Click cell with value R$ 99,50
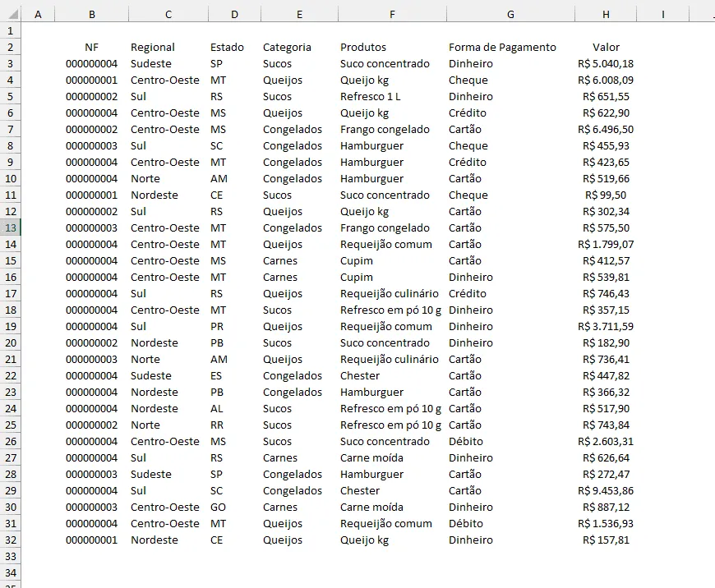Viewport: 715px width, 588px height. tap(606, 195)
